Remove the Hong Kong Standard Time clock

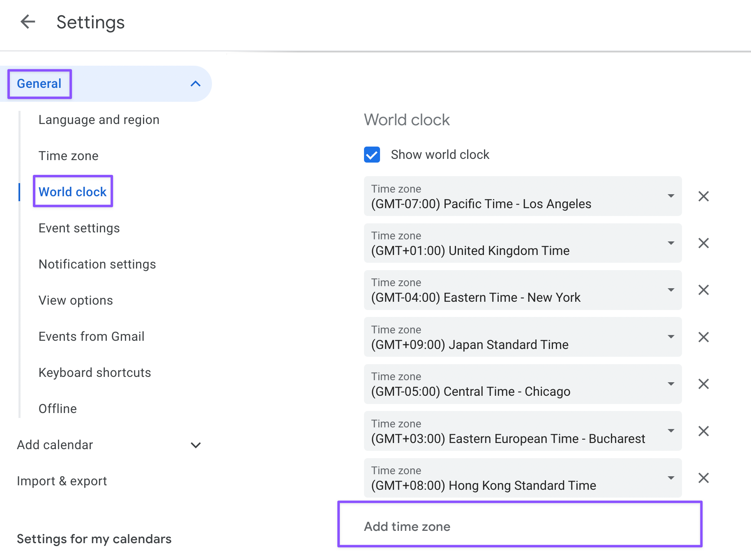tap(703, 478)
